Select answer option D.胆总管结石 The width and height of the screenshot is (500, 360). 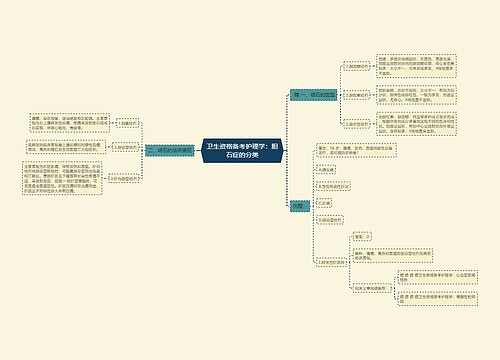point(330,220)
